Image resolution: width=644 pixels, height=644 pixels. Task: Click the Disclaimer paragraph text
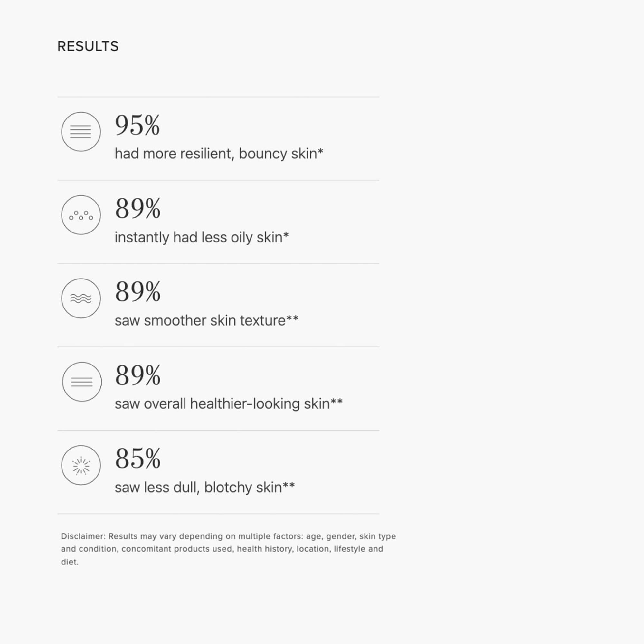[x=228, y=549]
